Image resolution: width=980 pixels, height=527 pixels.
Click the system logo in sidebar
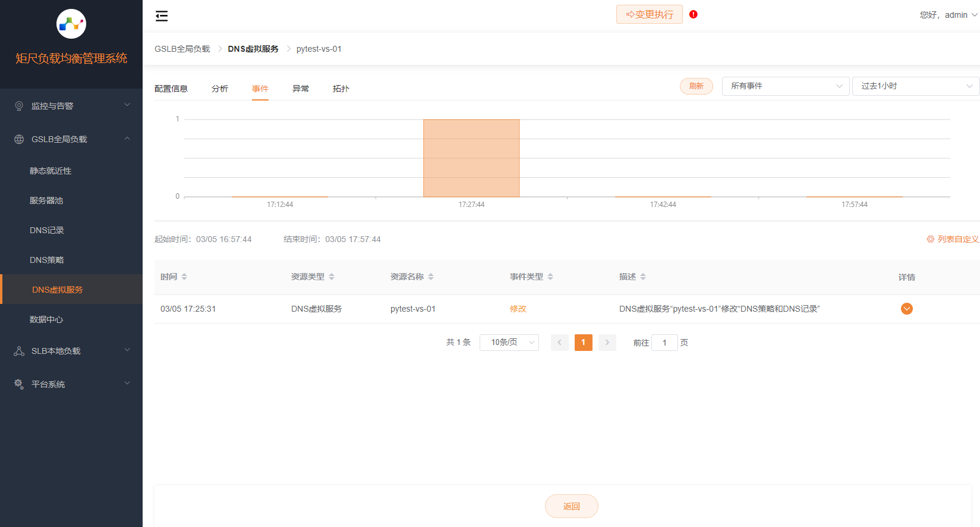point(71,24)
